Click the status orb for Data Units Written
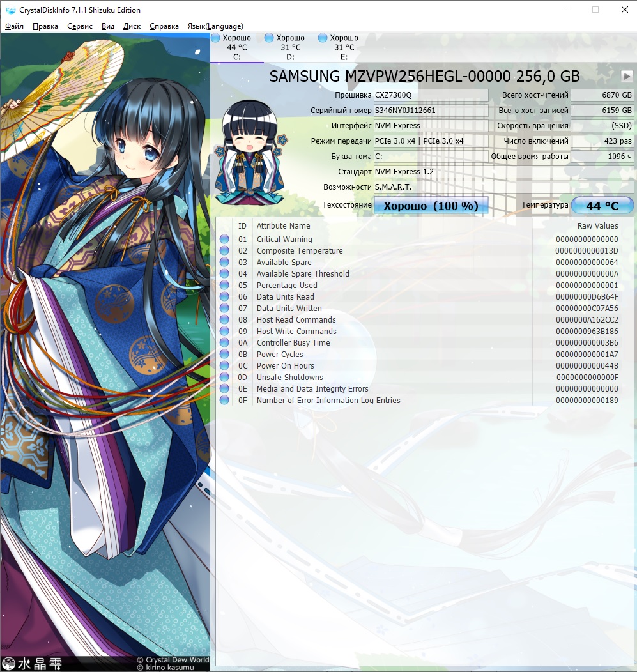Image resolution: width=637 pixels, height=672 pixels. coord(224,308)
